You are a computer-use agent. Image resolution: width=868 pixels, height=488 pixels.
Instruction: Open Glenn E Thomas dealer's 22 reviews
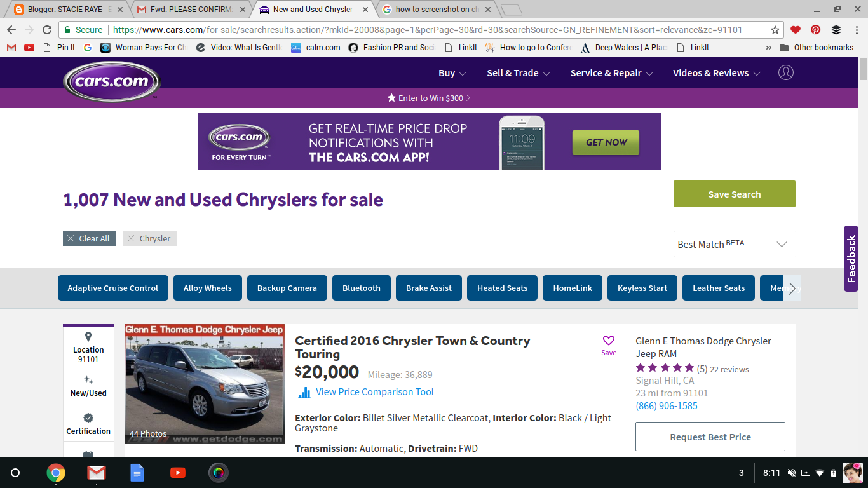729,369
